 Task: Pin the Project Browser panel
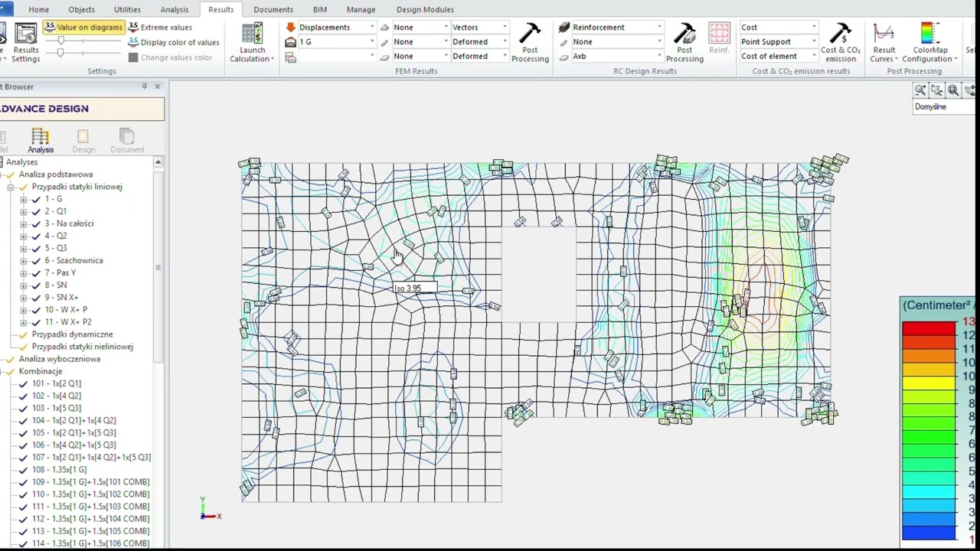144,86
